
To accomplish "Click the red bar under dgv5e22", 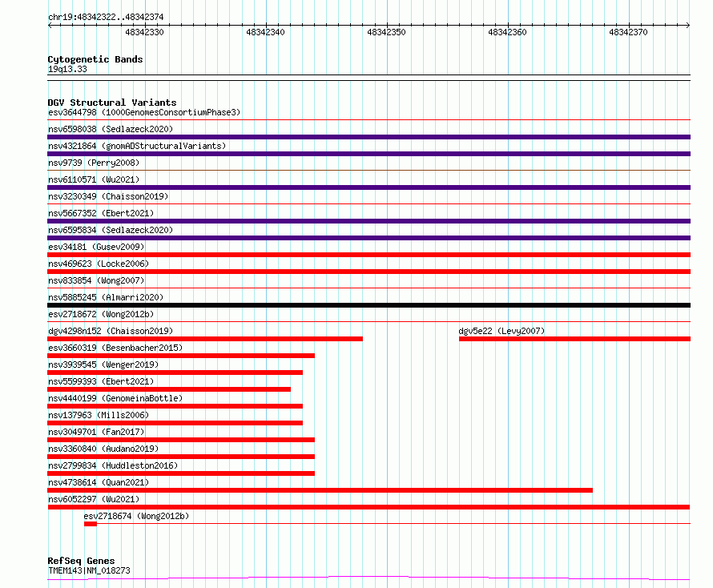I will [x=574, y=339].
